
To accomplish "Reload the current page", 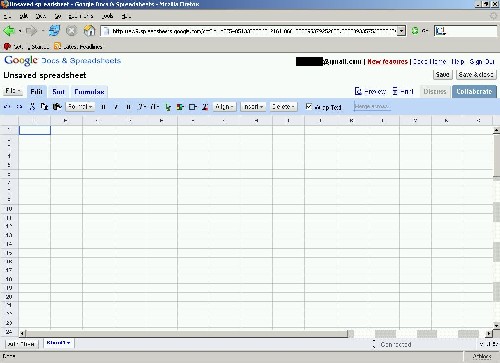I will coord(54,31).
